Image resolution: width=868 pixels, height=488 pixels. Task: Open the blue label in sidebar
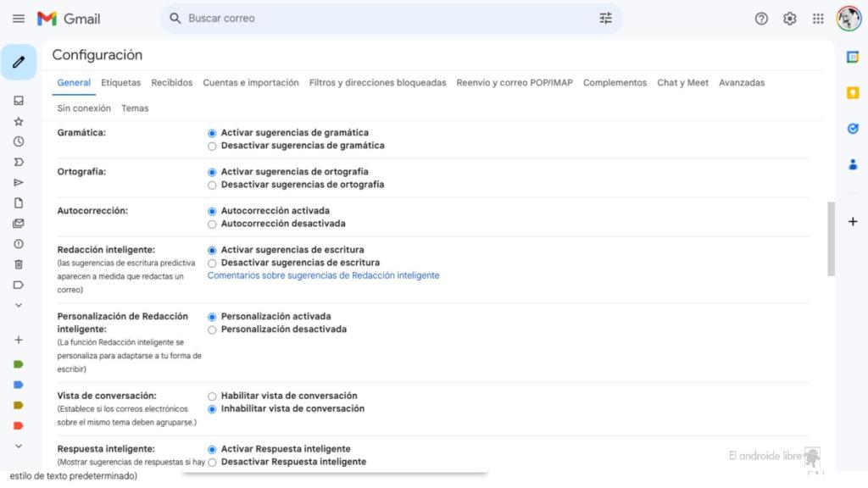pyautogui.click(x=19, y=385)
